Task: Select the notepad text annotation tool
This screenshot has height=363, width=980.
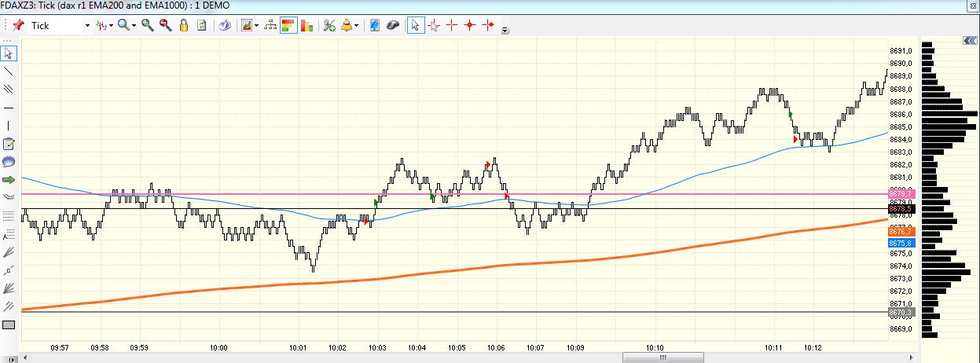Action: coord(9,143)
